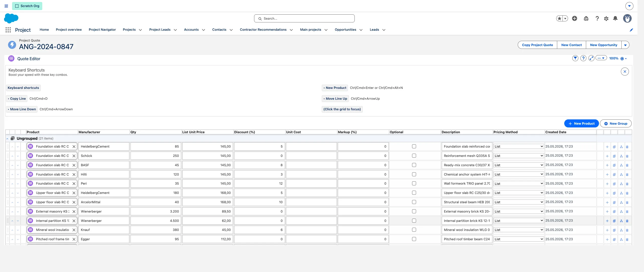Tick Optional checkbox for the Egger row
Viewport: 644px width, 272px height.
coord(414,239)
